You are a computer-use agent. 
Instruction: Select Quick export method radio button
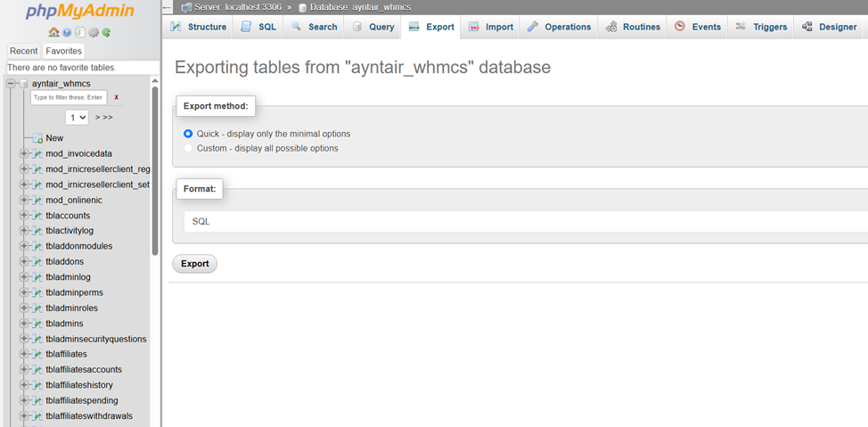tap(188, 134)
